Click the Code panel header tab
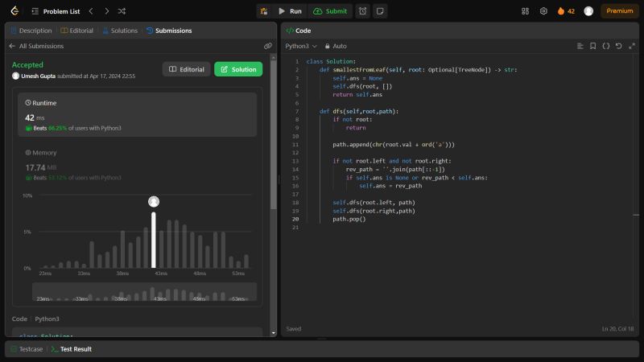This screenshot has width=644, height=362. [299, 31]
